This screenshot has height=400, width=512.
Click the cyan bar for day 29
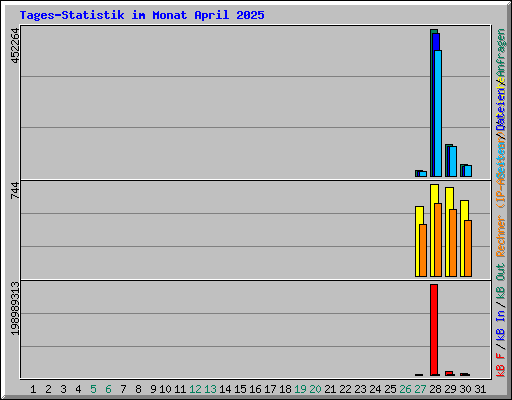453,161
